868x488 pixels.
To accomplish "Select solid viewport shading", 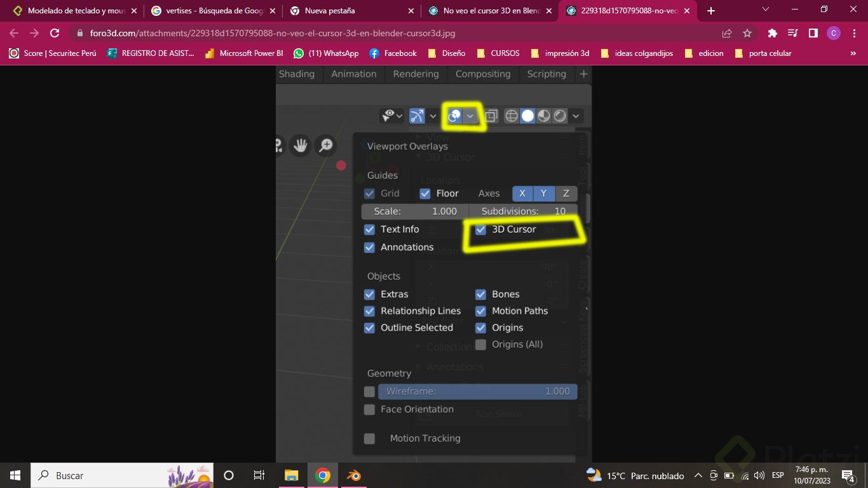I will pyautogui.click(x=527, y=116).
